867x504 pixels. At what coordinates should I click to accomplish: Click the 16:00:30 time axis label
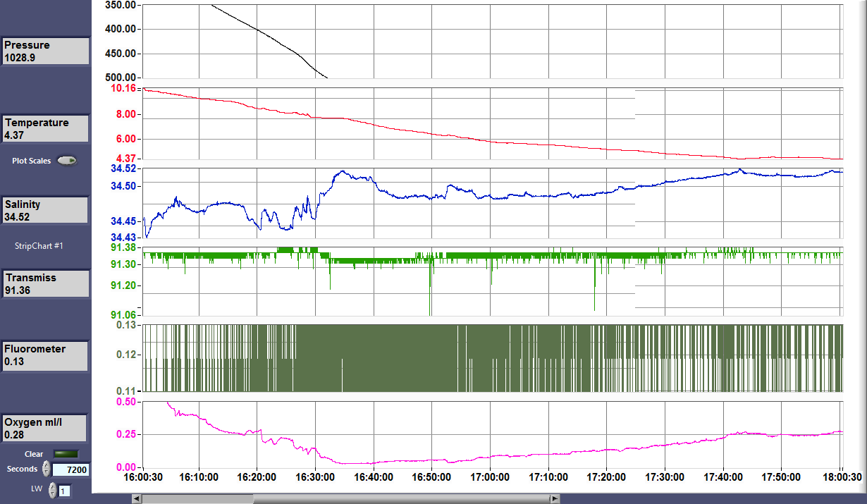tap(143, 477)
